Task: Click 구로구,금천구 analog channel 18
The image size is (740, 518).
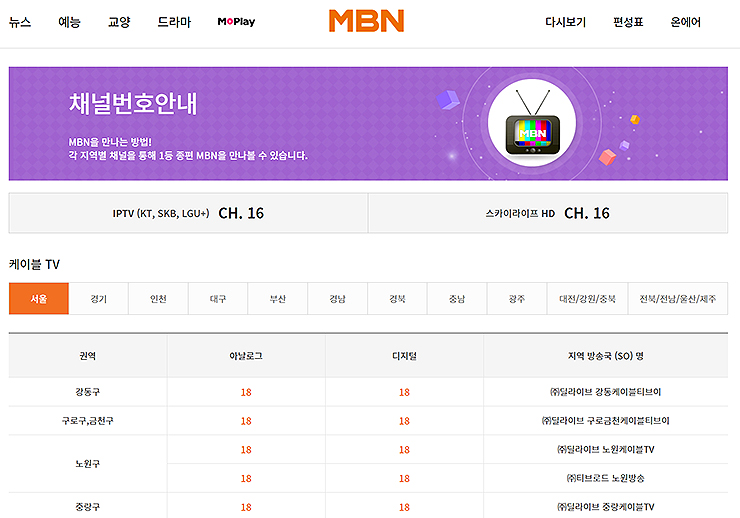Action: [246, 421]
